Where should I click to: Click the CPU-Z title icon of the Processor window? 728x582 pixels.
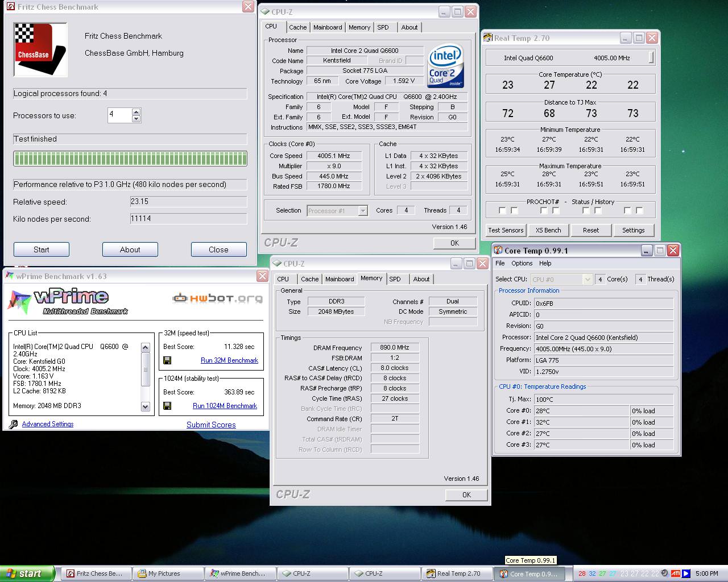point(265,11)
